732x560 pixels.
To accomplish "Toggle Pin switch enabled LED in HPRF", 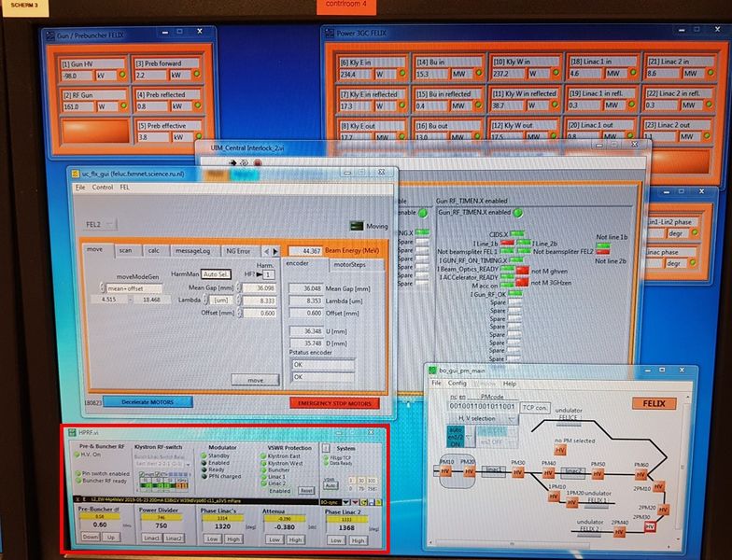I will pos(78,473).
